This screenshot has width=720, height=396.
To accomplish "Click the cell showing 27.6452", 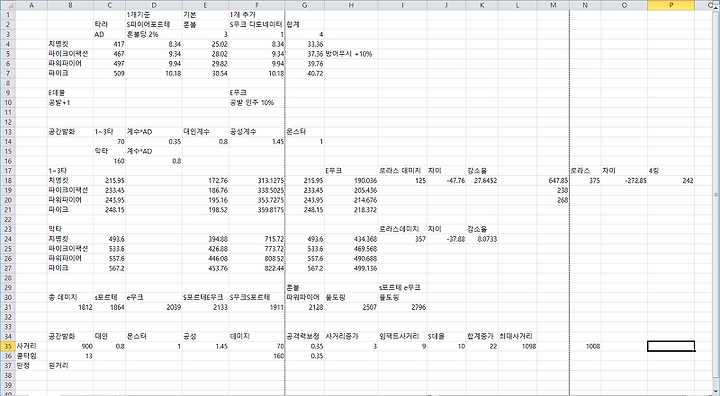I will click(482, 181).
